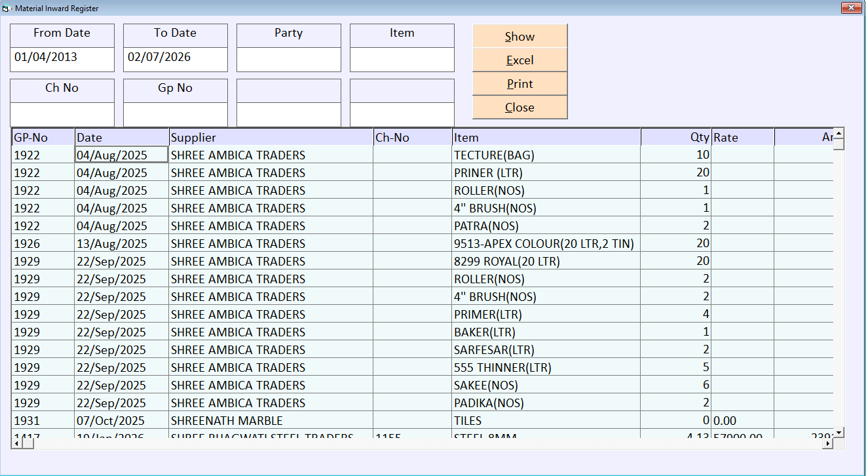868x476 pixels.
Task: Select the 8299 ROYAL(20 LTR) cell
Action: click(546, 261)
